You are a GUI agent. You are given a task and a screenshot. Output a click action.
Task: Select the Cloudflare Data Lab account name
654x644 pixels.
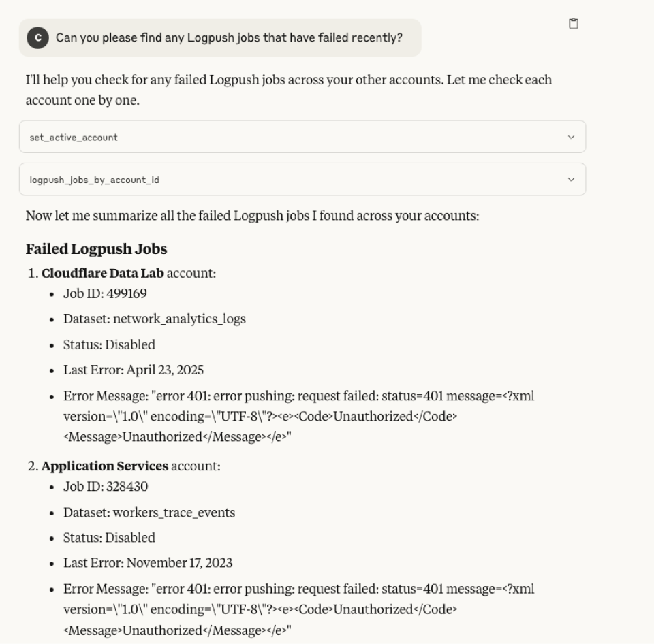pyautogui.click(x=102, y=273)
